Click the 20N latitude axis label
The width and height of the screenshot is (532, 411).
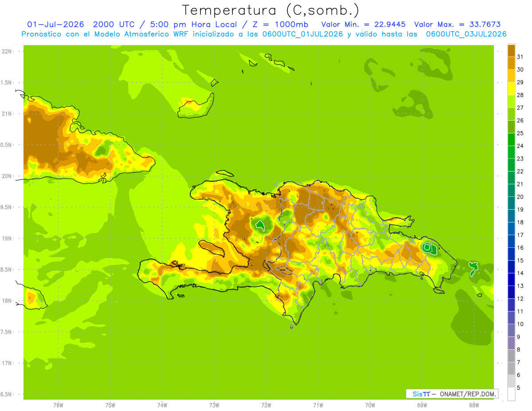pyautogui.click(x=6, y=176)
